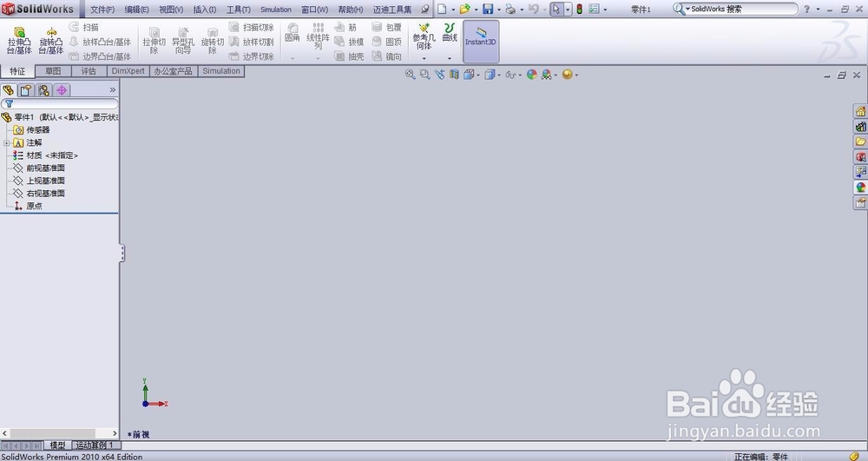Viewport: 868px width, 461px height.
Task: Select the 扫描切除 swept cut tool
Action: coord(252,27)
